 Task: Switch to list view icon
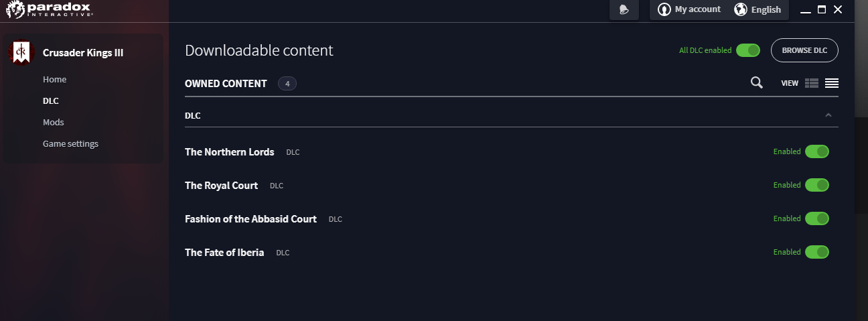tap(832, 83)
